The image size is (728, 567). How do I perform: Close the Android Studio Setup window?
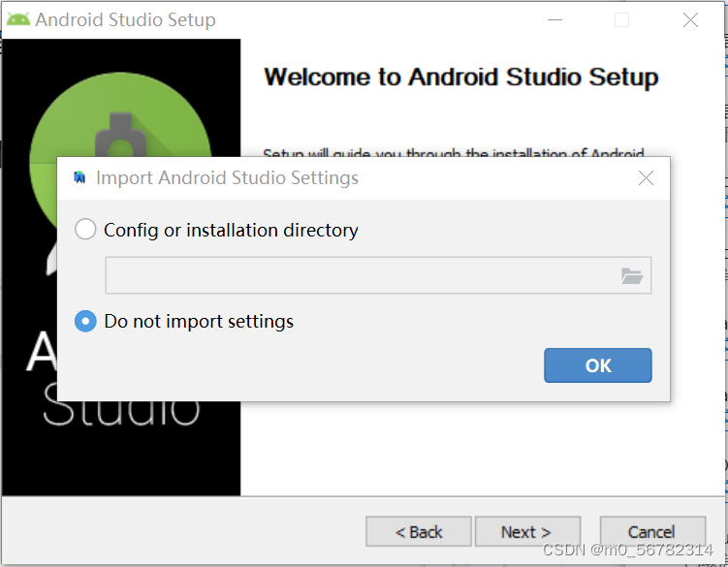[x=690, y=20]
